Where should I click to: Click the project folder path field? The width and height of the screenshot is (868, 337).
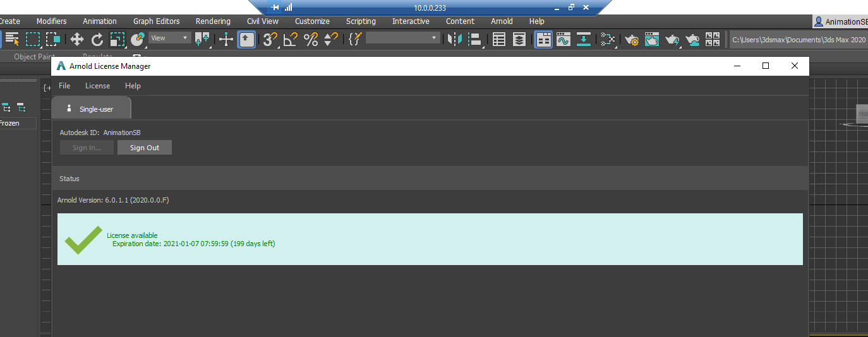tap(798, 39)
